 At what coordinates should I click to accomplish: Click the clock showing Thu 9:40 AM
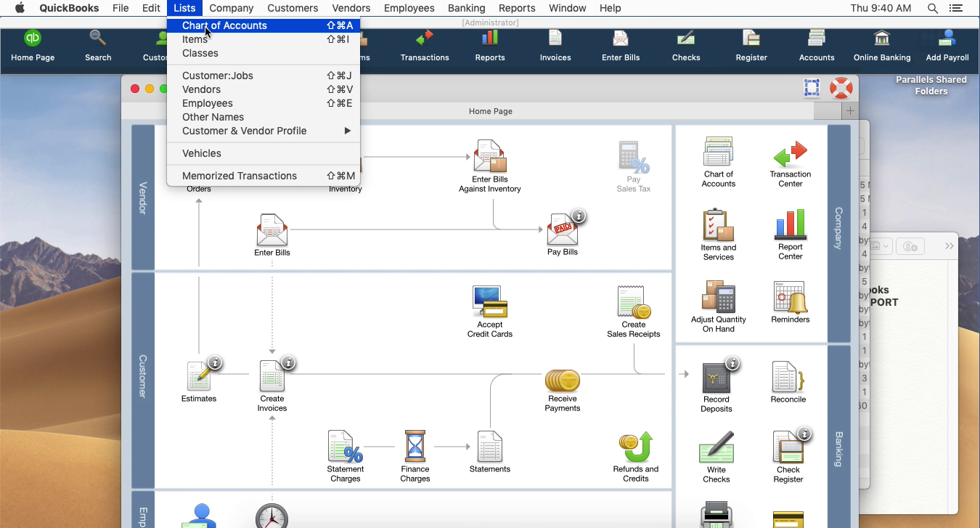881,8
